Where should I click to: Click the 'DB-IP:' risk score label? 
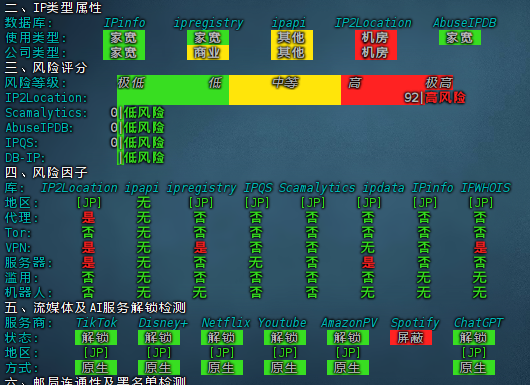tap(25, 158)
